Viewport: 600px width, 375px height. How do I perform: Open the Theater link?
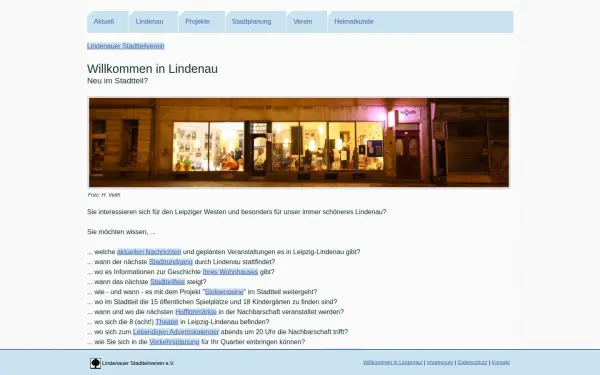coord(167,321)
